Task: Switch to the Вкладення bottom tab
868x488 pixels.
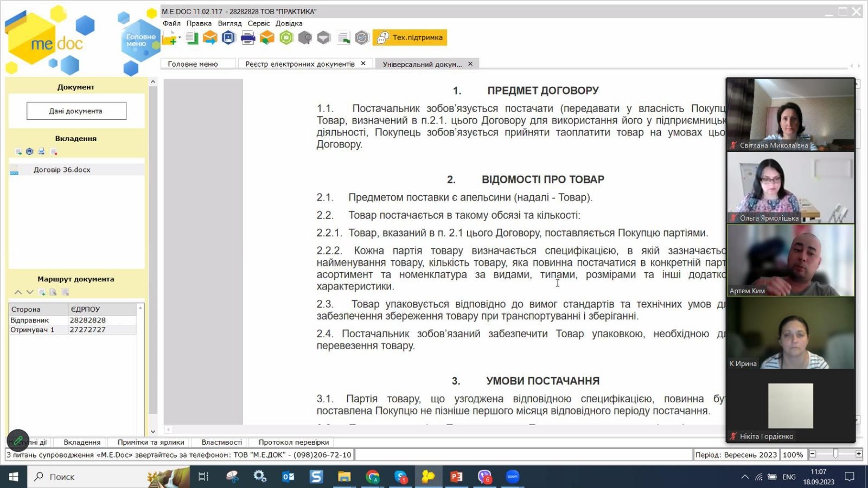Action: [x=82, y=442]
